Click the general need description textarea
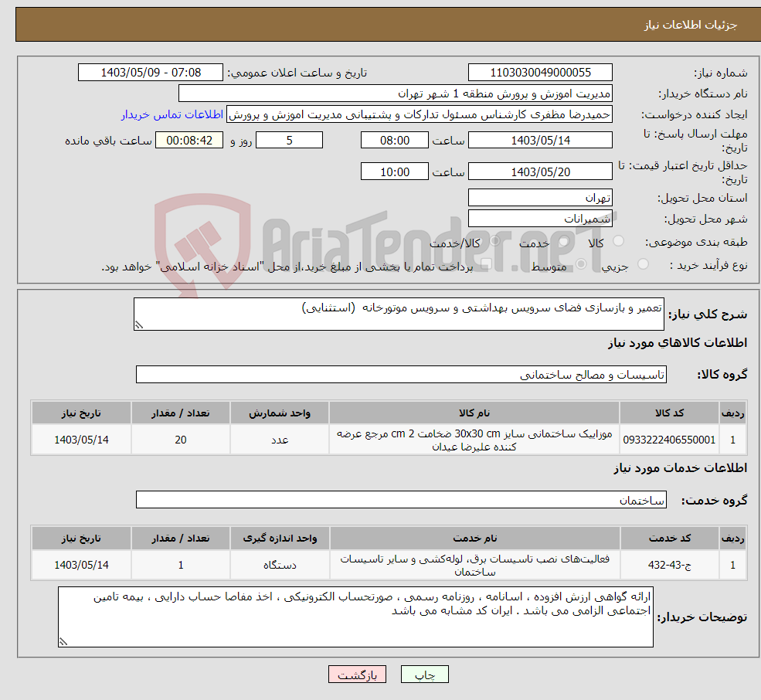Viewport: 761px width, 700px height. 399,314
